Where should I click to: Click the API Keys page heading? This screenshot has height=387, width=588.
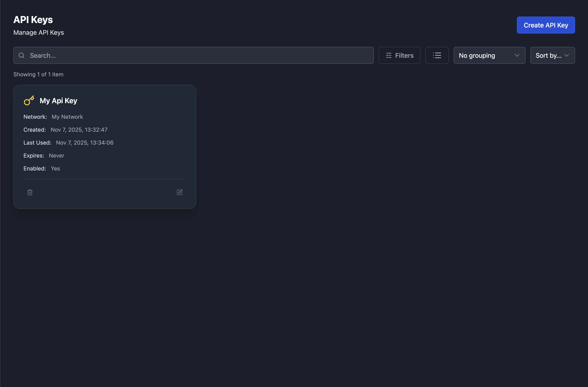[x=33, y=20]
